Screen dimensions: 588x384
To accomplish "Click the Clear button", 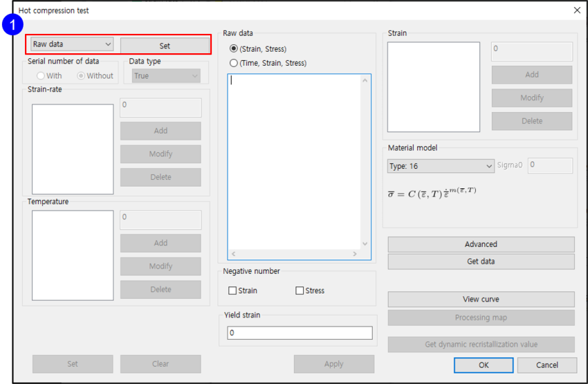I will pyautogui.click(x=160, y=364).
